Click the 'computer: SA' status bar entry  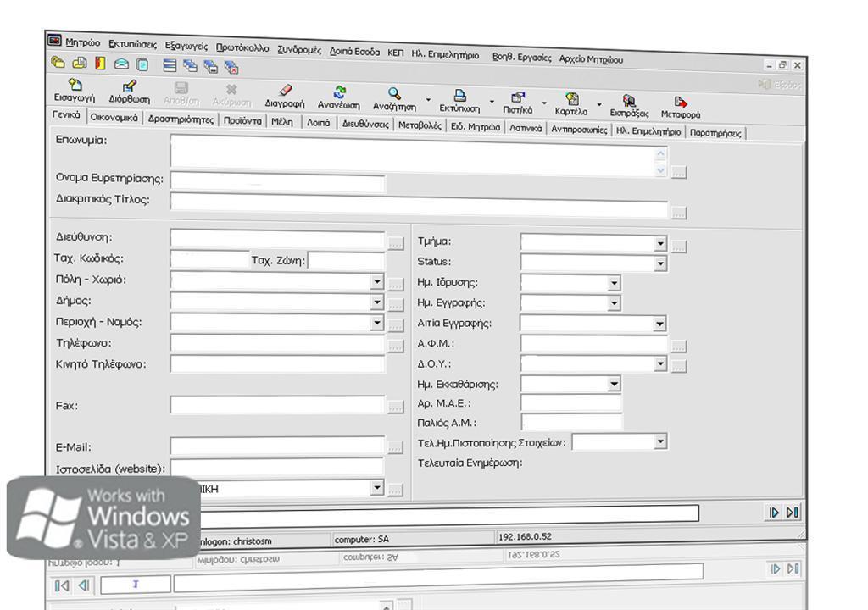pos(361,539)
